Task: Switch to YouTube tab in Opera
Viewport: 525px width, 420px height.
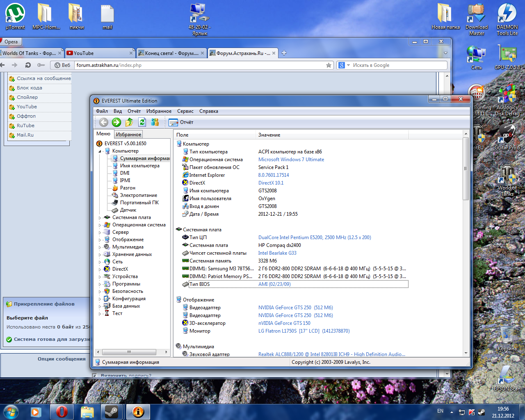Action: point(99,53)
